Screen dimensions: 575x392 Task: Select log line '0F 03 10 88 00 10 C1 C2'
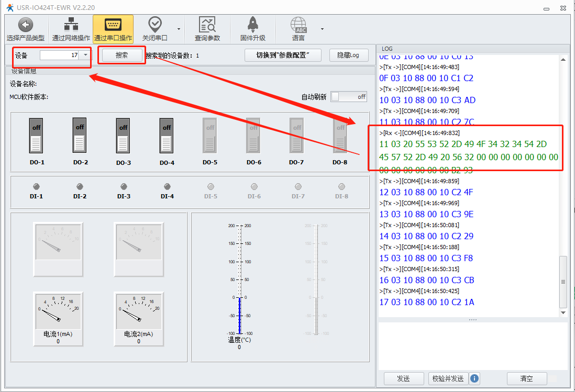[x=426, y=78]
